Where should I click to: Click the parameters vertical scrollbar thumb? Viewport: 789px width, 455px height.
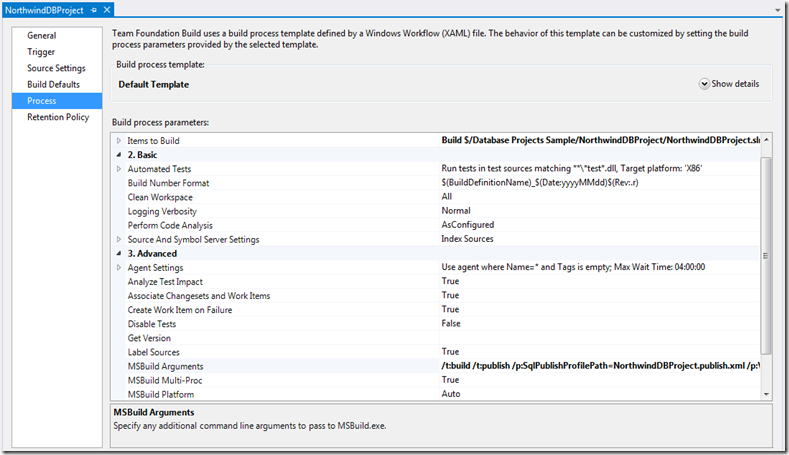[x=766, y=256]
